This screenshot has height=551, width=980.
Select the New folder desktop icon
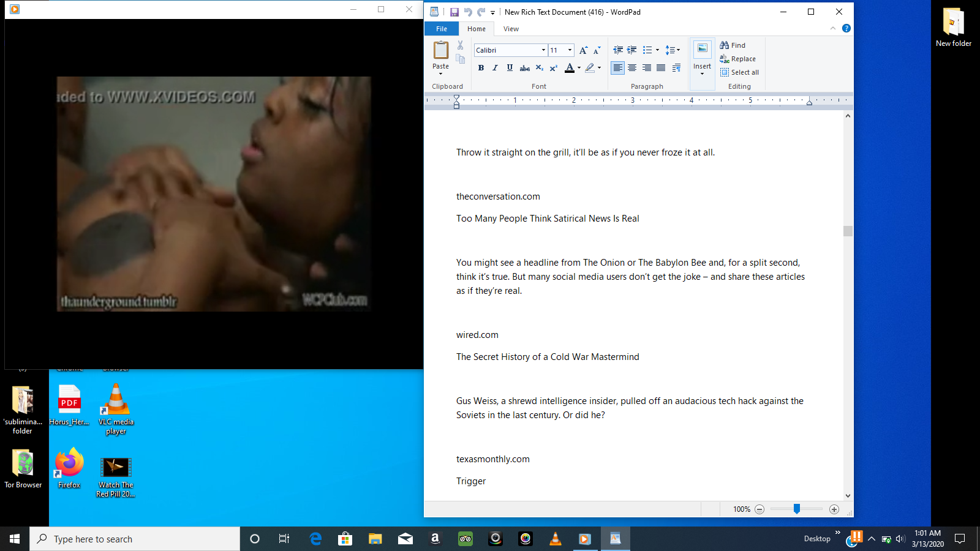click(x=954, y=27)
